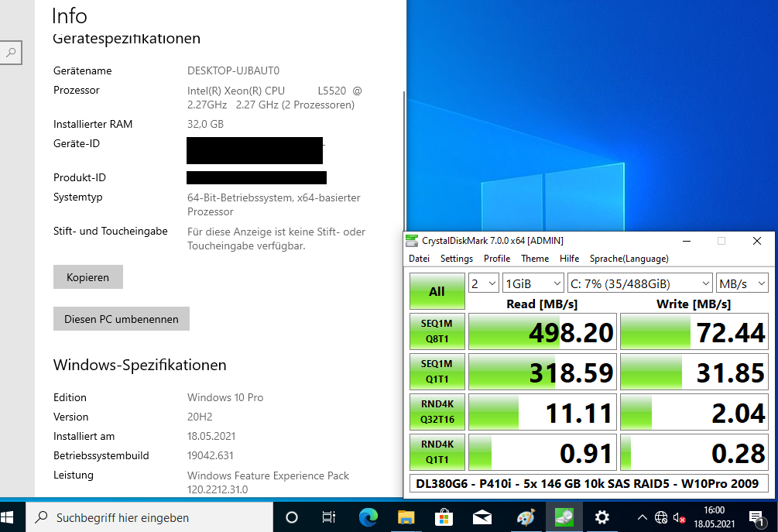The width and height of the screenshot is (778, 532).
Task: Open Task View from the taskbar
Action: point(328,517)
